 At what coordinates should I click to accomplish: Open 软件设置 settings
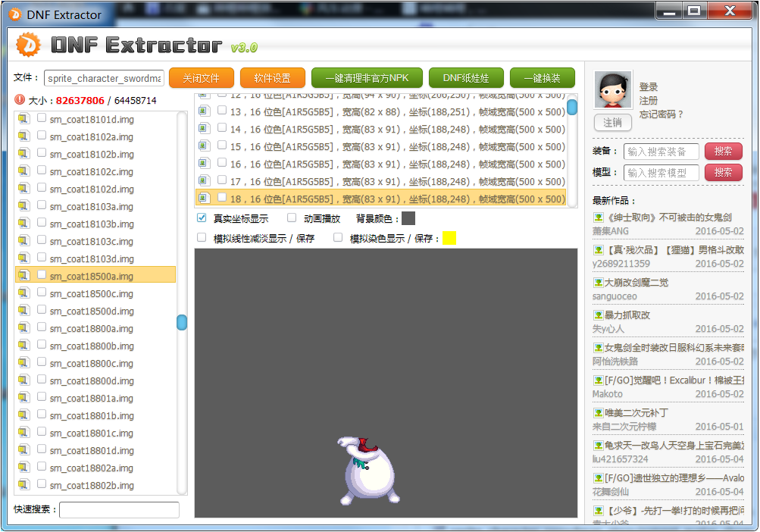272,78
